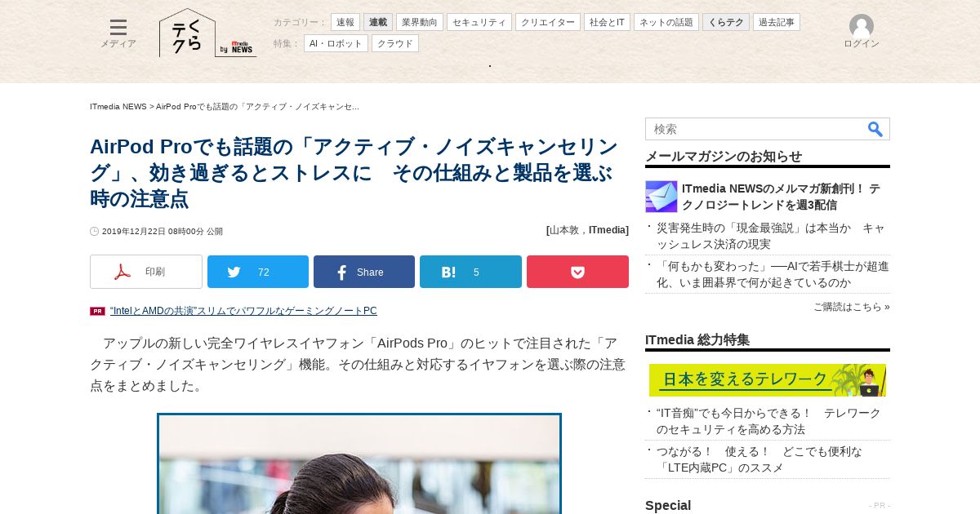
Task: Click the テクくら house logo
Action: tap(187, 33)
